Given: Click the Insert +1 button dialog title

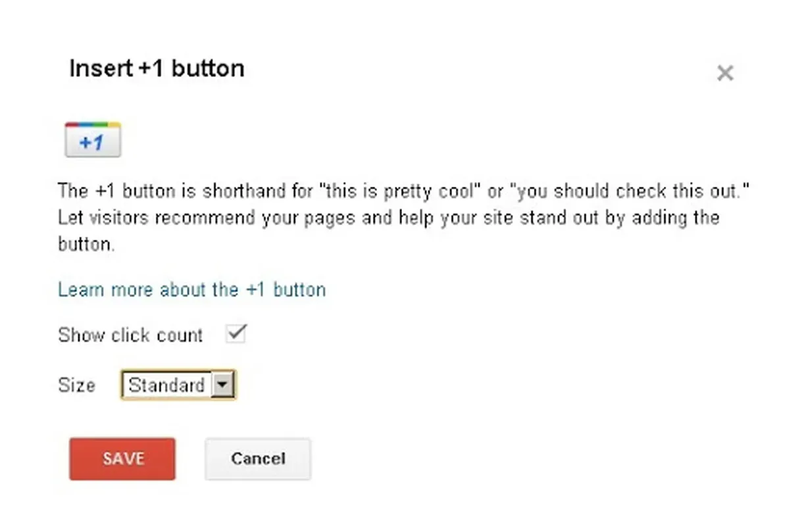Looking at the screenshot, I should tap(157, 68).
